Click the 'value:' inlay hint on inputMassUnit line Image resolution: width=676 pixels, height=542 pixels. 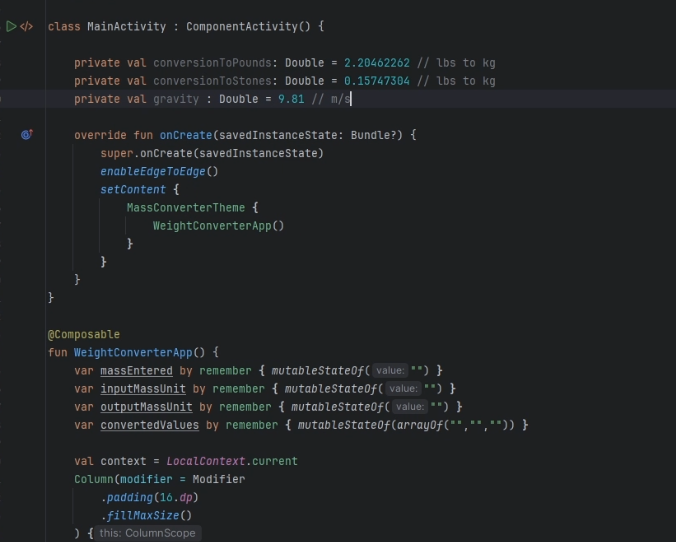pyautogui.click(x=403, y=388)
